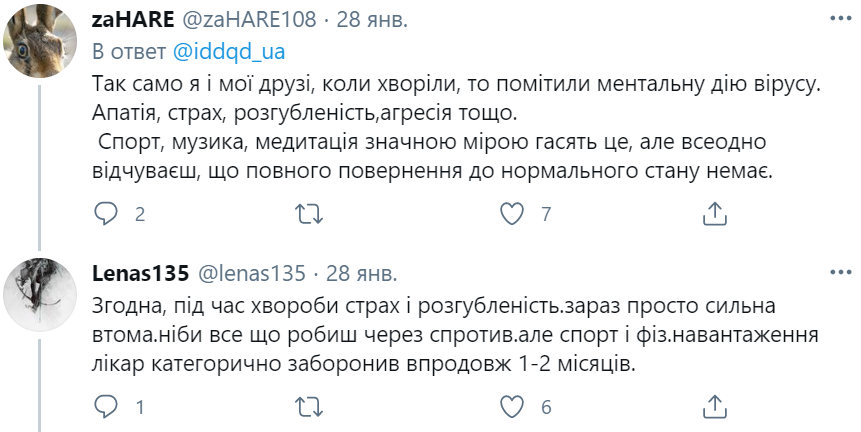Share Lenas135's tweet
This screenshot has width=861, height=432.
tap(715, 406)
